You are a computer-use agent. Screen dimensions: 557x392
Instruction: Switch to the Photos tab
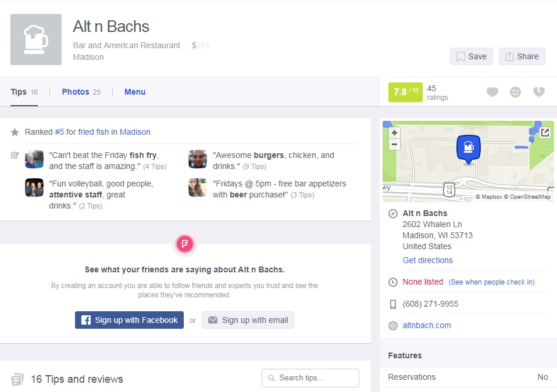tap(81, 92)
